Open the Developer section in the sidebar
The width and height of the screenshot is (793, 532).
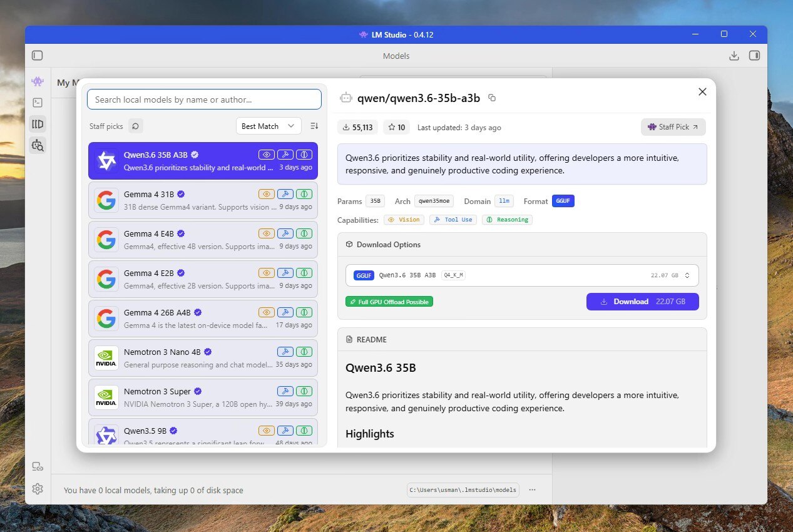click(37, 102)
